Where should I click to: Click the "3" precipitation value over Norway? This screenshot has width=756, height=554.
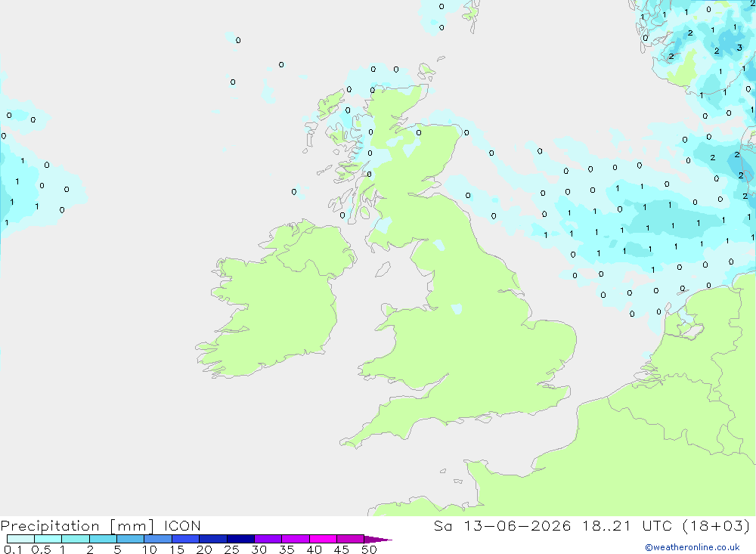tap(739, 48)
